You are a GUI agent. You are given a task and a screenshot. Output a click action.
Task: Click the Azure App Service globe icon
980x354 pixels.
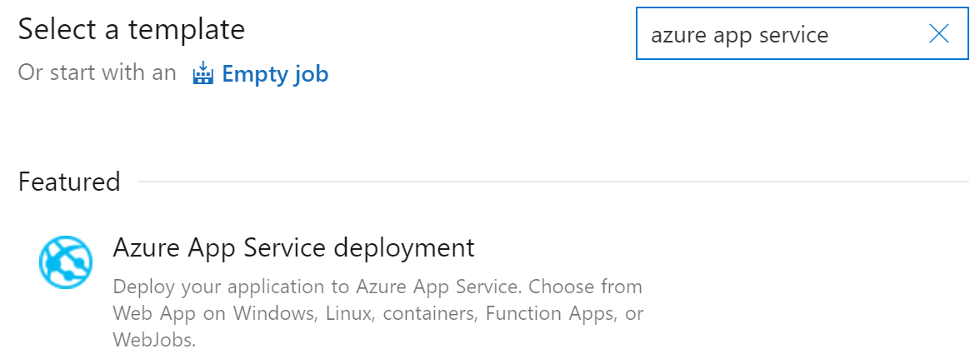66,262
